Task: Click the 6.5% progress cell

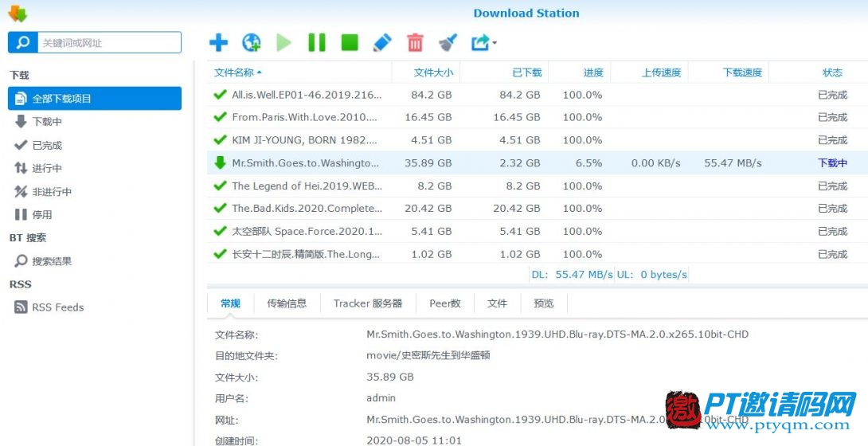Action: pyautogui.click(x=588, y=163)
